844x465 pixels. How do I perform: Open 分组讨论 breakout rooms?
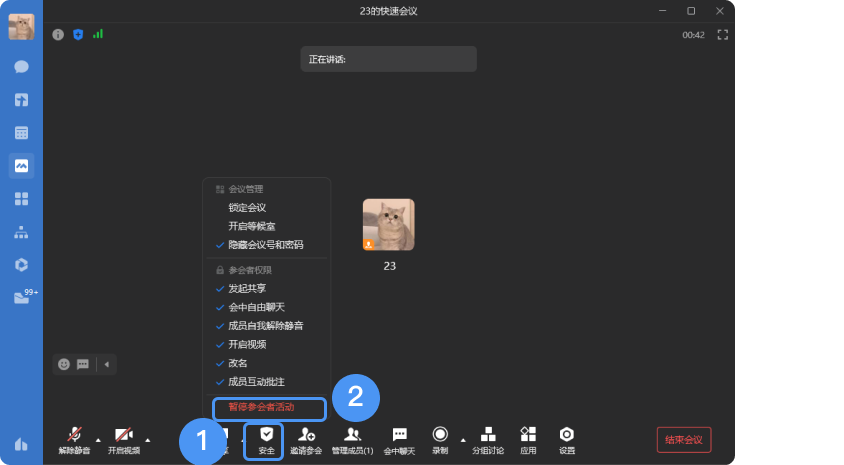(489, 435)
